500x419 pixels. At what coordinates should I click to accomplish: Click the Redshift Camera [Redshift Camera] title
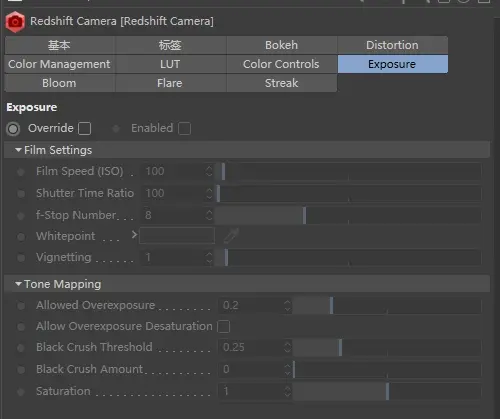click(122, 21)
